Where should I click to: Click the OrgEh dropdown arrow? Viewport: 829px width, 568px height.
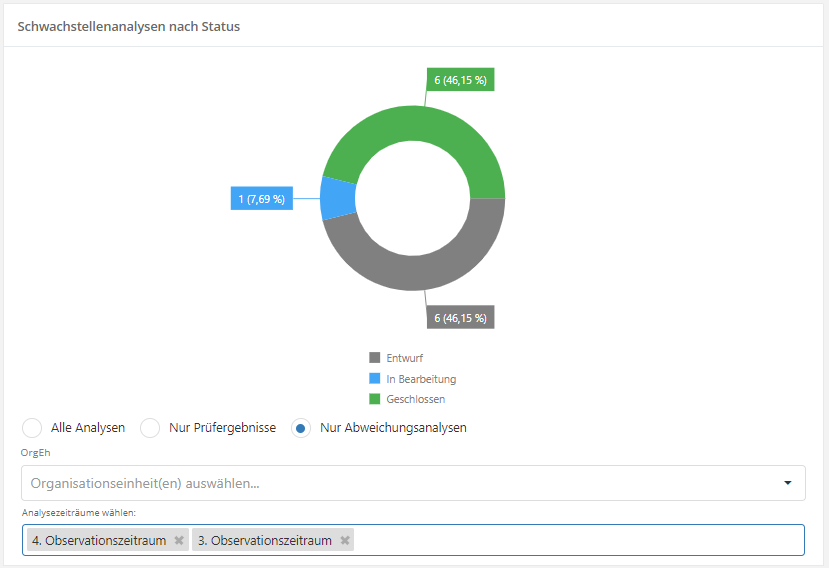coord(788,483)
